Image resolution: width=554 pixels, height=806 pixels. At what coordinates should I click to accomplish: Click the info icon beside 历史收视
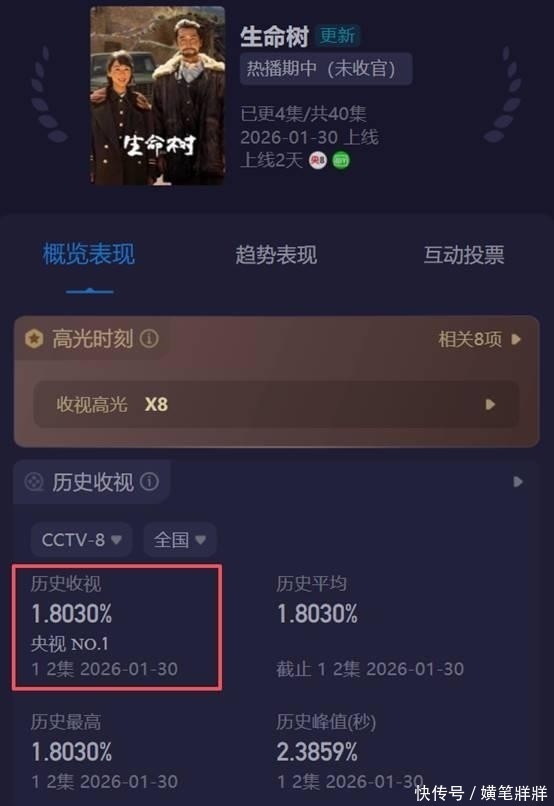tap(149, 482)
